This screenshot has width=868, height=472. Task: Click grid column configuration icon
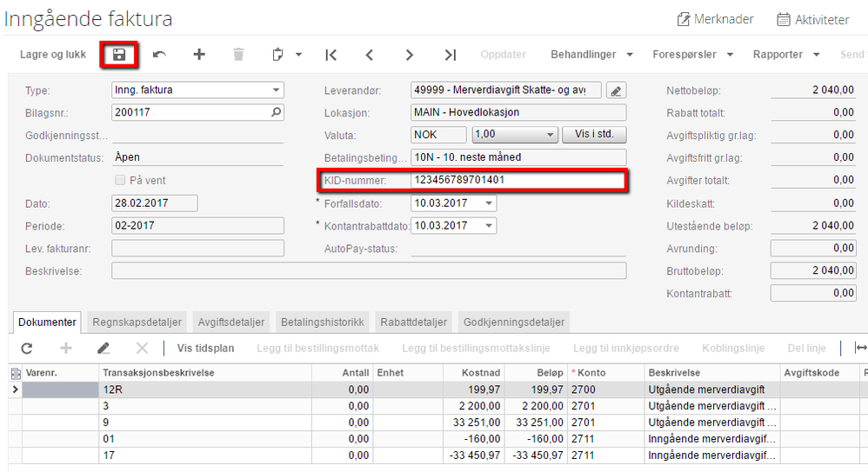point(16,374)
